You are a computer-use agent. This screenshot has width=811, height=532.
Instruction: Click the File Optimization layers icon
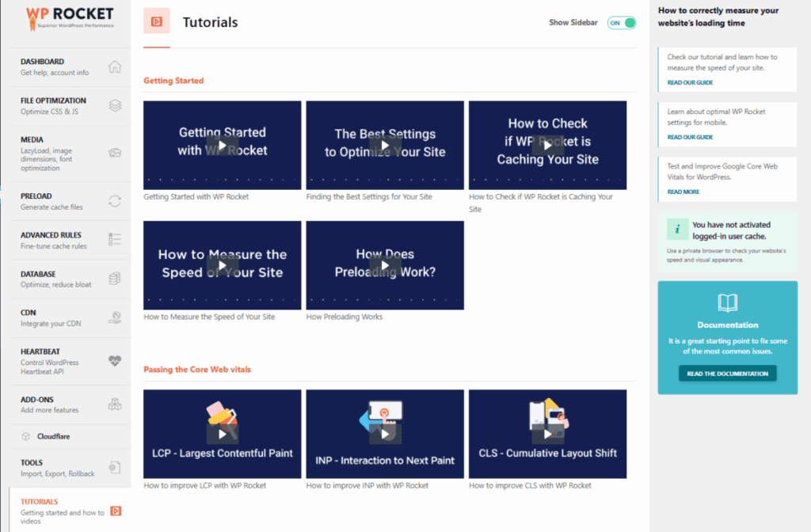[x=115, y=105]
